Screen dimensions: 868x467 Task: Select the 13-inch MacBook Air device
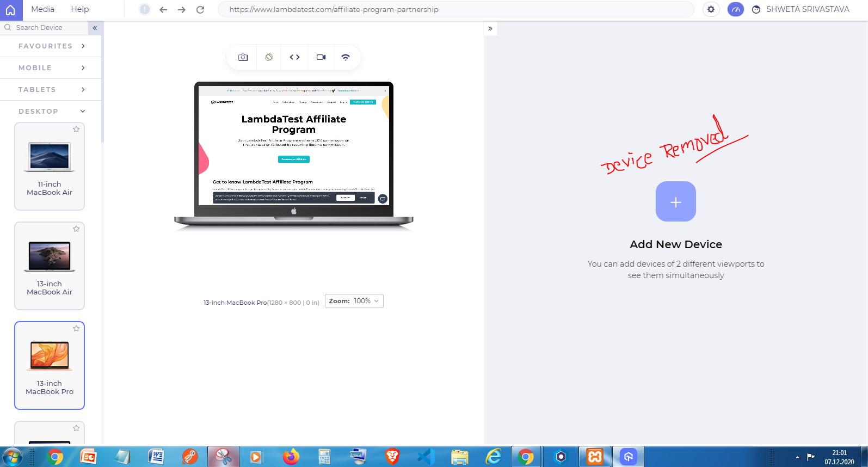click(50, 266)
